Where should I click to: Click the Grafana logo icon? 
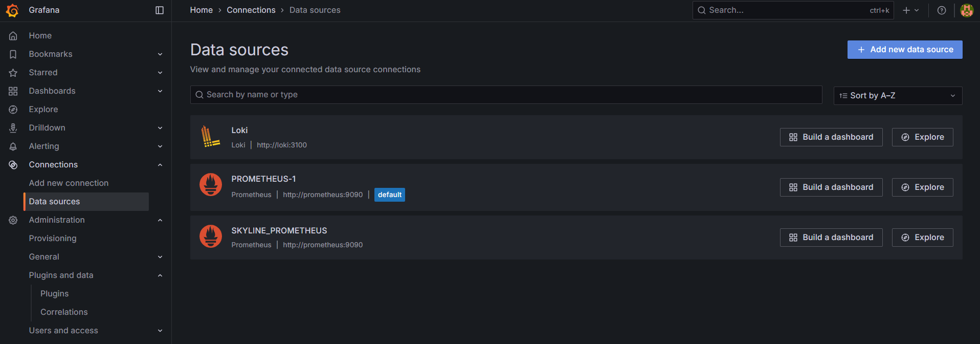tap(13, 10)
